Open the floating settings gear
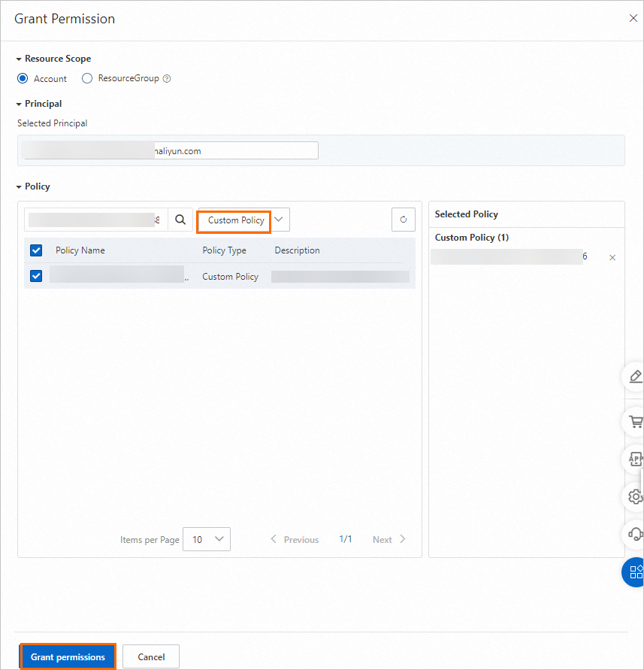 tap(635, 497)
